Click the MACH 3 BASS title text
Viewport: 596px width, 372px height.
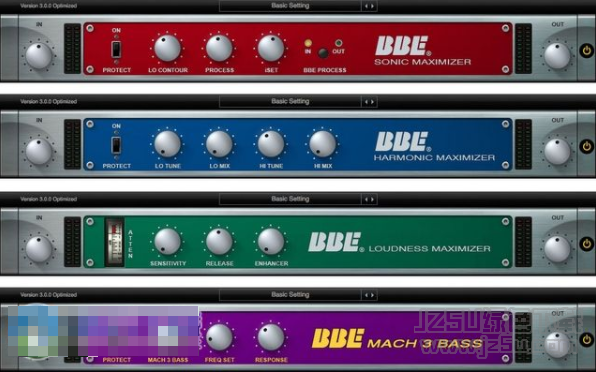425,344
